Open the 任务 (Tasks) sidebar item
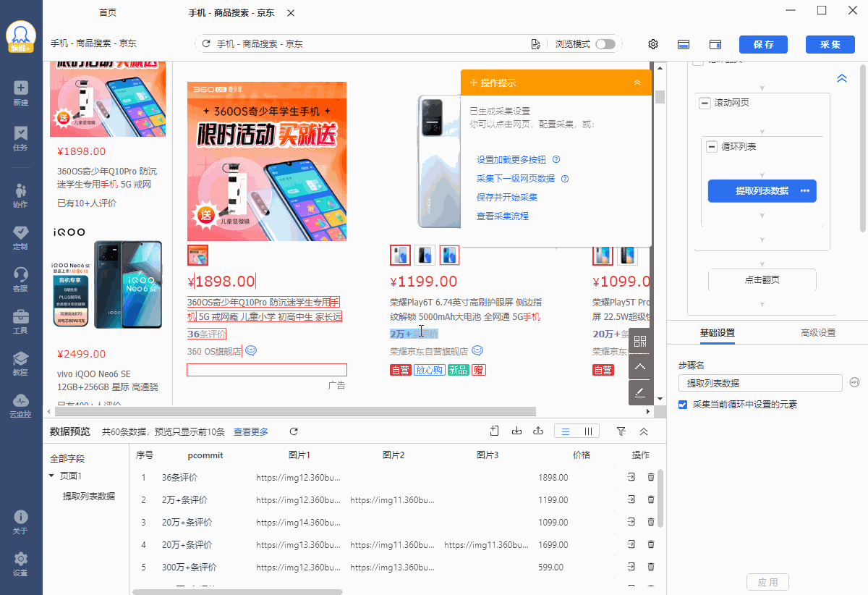 (x=20, y=138)
